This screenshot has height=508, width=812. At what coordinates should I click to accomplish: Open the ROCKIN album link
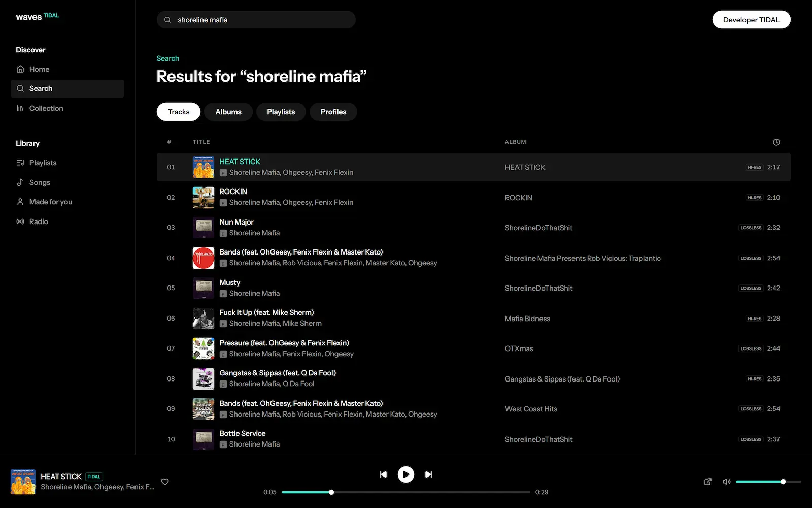[519, 198]
